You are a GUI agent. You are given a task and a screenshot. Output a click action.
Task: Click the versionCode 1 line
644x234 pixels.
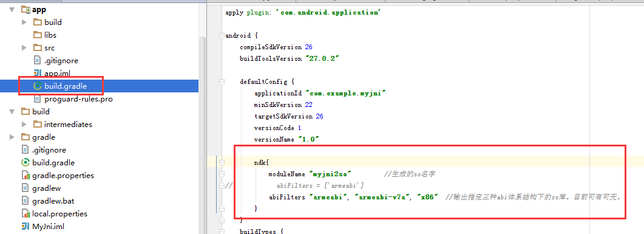coord(277,128)
